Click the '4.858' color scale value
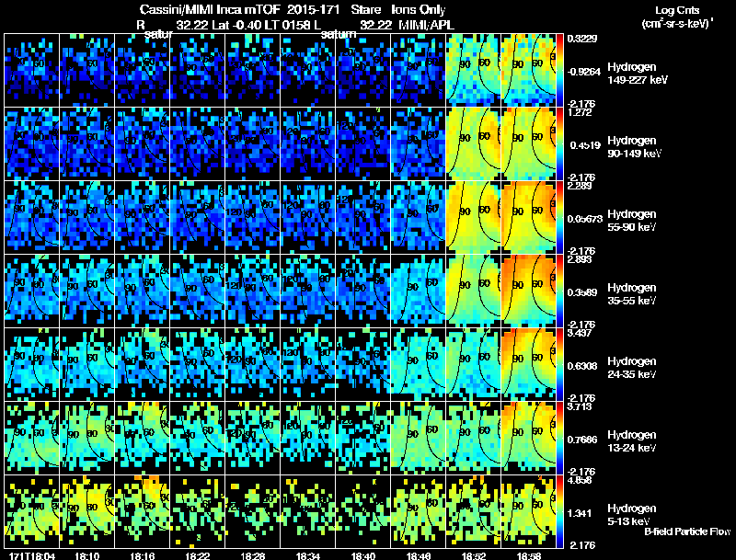736x560 pixels. [x=581, y=481]
